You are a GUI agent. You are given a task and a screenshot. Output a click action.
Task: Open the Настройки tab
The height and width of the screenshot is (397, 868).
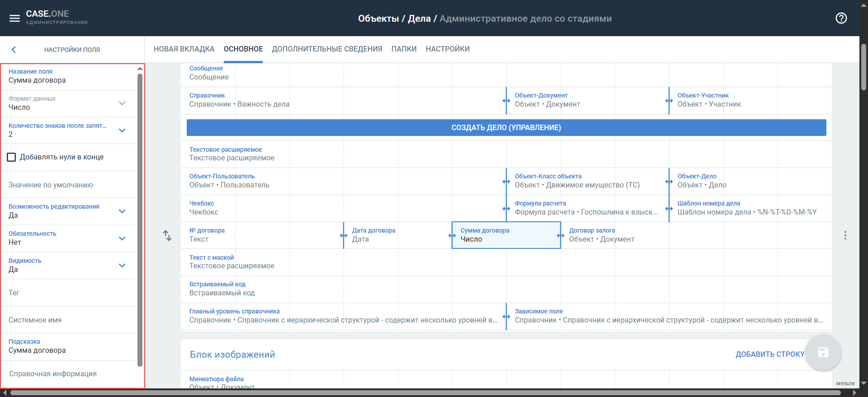pos(447,49)
